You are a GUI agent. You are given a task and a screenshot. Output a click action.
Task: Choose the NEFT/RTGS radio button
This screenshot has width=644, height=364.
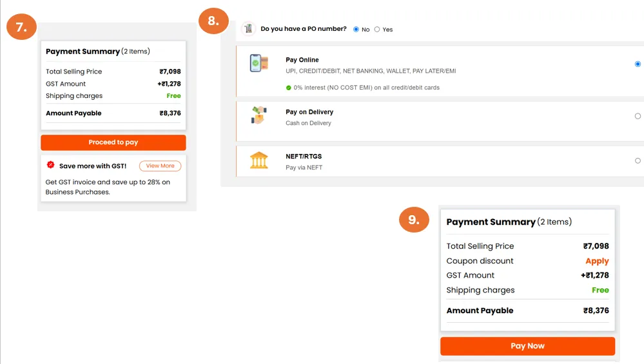click(x=638, y=160)
